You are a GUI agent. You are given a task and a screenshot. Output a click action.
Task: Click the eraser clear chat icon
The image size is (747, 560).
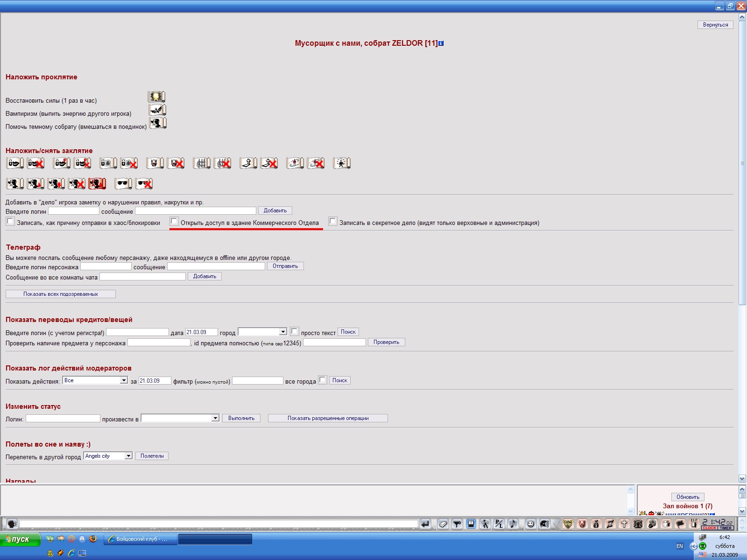[x=443, y=524]
